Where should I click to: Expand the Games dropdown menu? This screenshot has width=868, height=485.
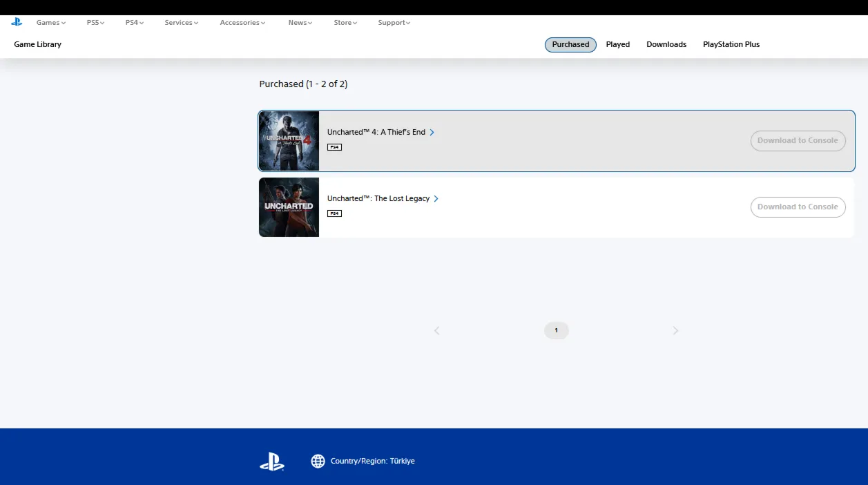[x=51, y=23]
